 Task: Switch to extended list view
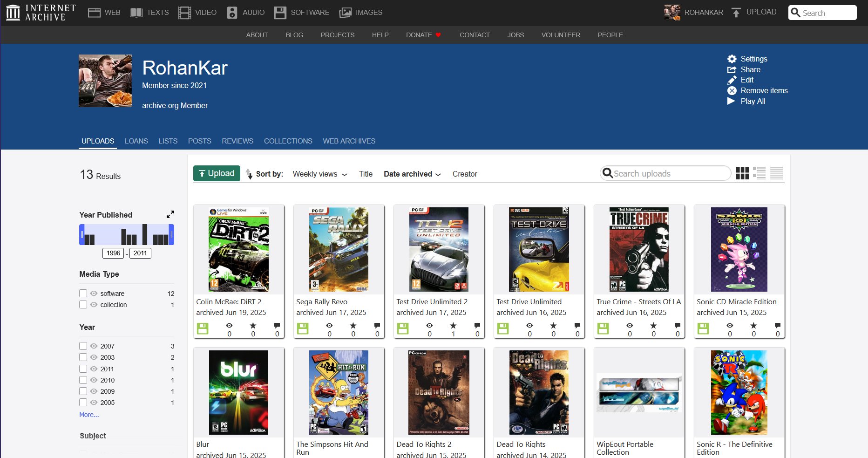pyautogui.click(x=759, y=173)
